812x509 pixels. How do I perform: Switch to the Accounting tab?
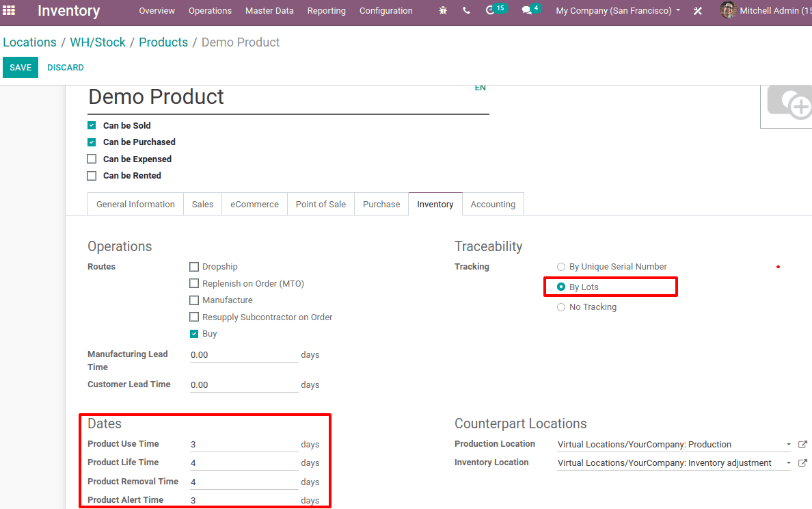[x=493, y=205]
